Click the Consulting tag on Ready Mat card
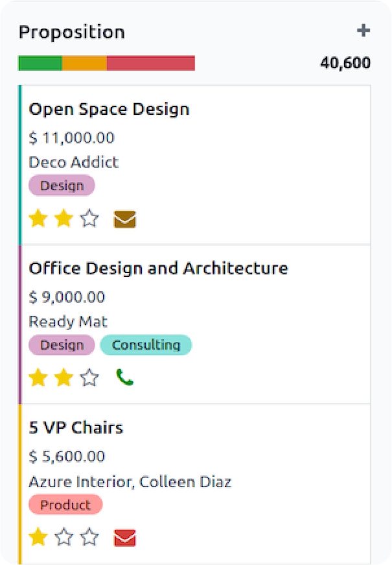 (146, 345)
